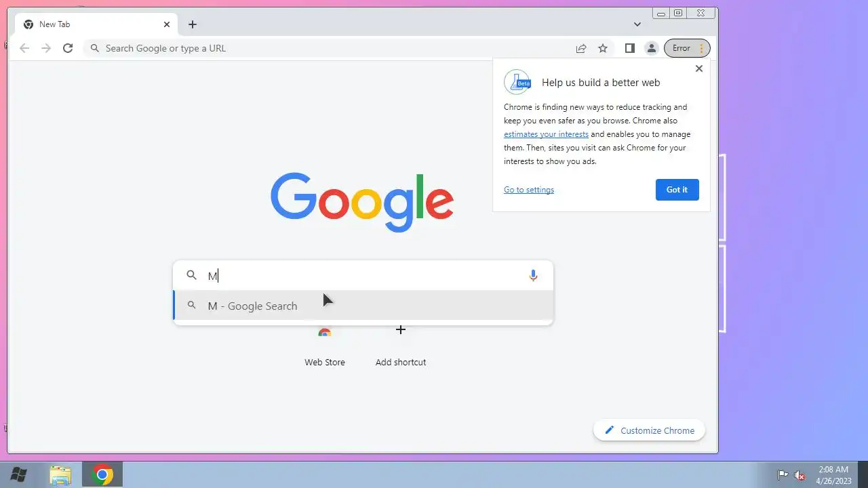Click the browser back arrow
868x488 pixels.
24,48
